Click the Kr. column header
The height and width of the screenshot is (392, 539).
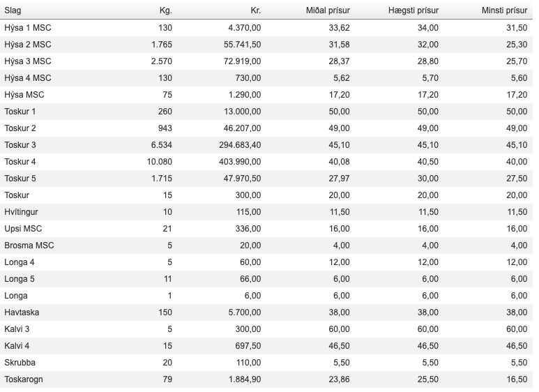tap(255, 10)
